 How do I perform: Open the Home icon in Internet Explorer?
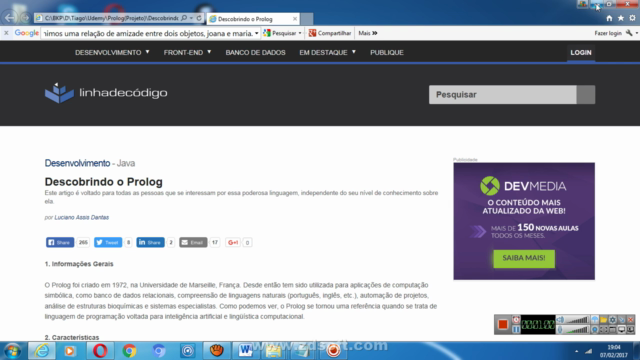pos(609,18)
